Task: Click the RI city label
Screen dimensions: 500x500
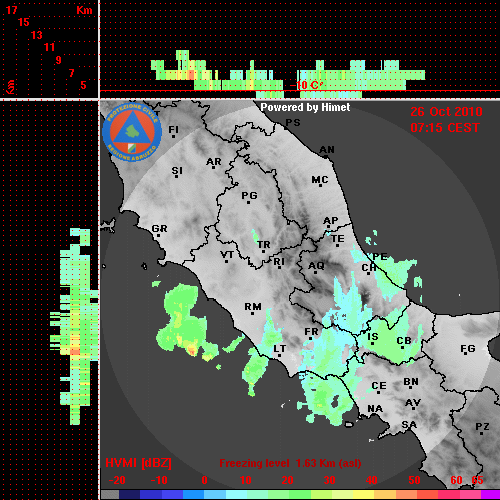Action: [x=279, y=262]
